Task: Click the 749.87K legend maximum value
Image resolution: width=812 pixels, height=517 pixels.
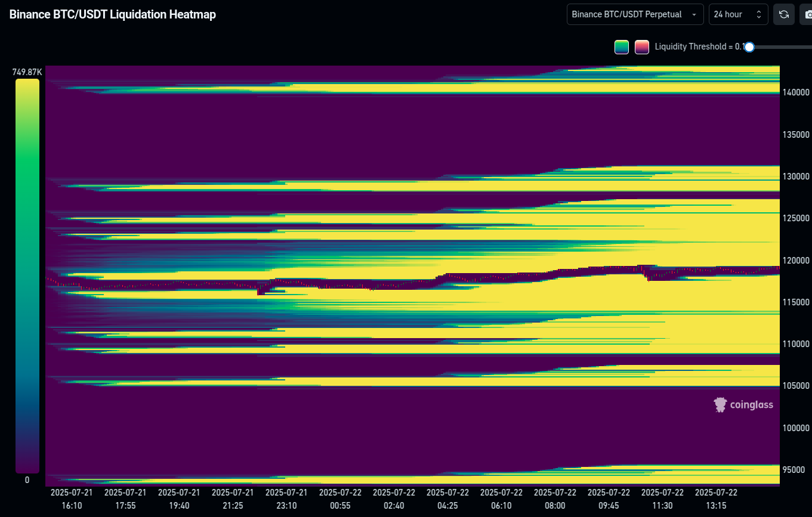Action: 27,72
